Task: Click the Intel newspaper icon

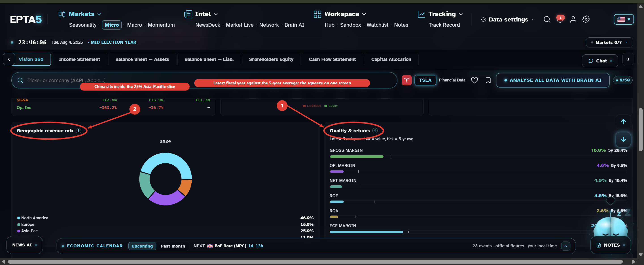Action: [x=188, y=14]
